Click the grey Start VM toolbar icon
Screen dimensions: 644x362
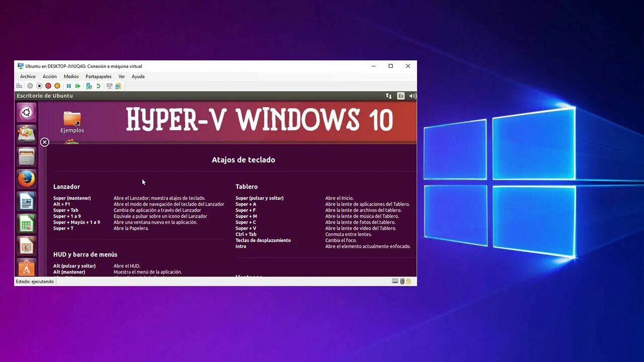(x=30, y=86)
